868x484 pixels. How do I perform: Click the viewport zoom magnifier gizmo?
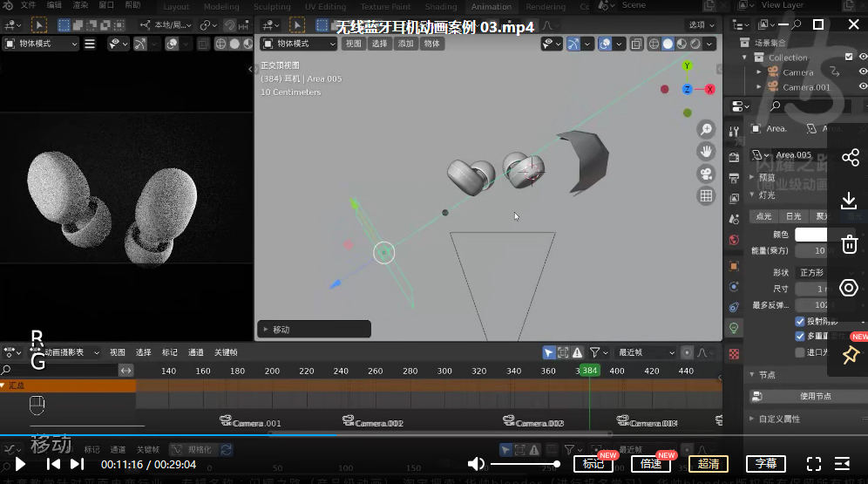(x=706, y=130)
